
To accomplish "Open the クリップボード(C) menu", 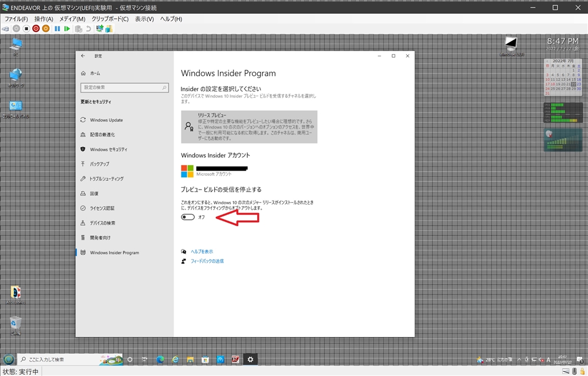I will [x=110, y=19].
